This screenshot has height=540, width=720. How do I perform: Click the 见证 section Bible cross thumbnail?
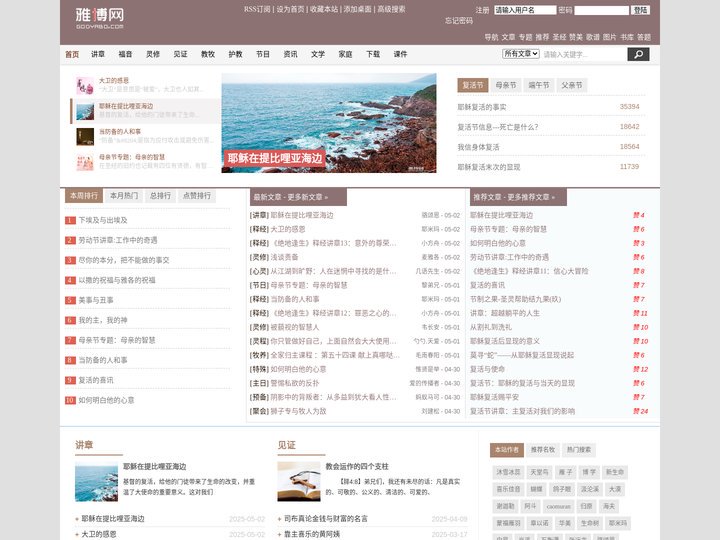pos(299,482)
